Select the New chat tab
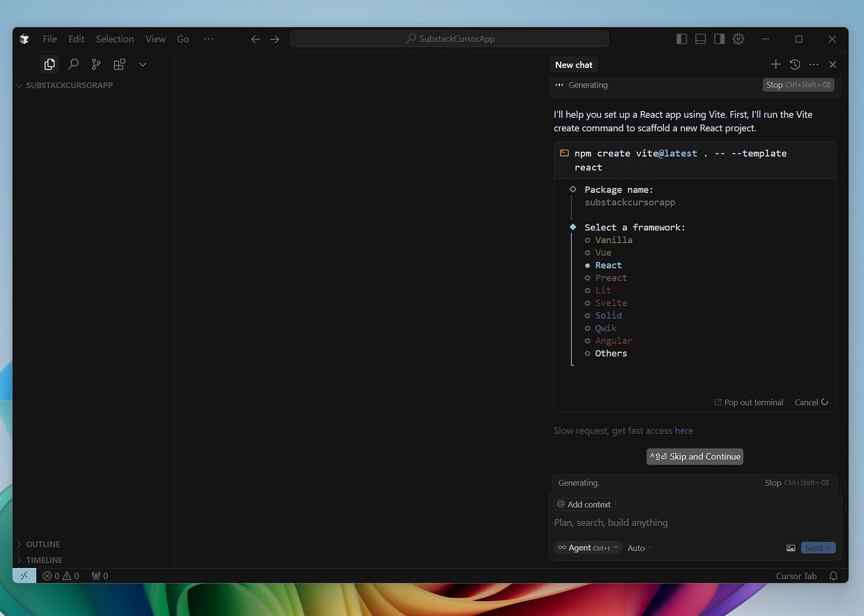Screen dimensions: 864x616 click(x=574, y=65)
